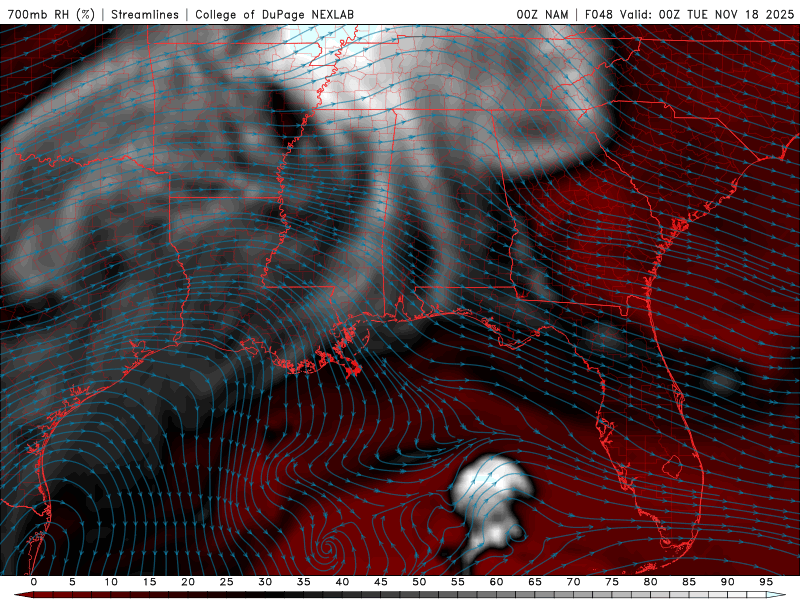The height and width of the screenshot is (600, 800).
Task: Click the "55" label on the color scale
Action: click(458, 582)
